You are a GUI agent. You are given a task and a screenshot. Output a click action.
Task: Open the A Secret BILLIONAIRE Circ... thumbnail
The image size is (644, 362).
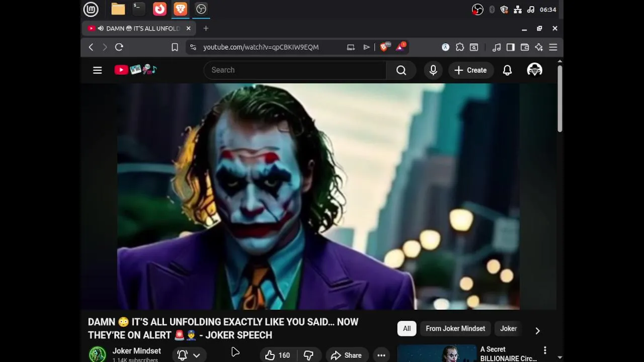pos(437,353)
